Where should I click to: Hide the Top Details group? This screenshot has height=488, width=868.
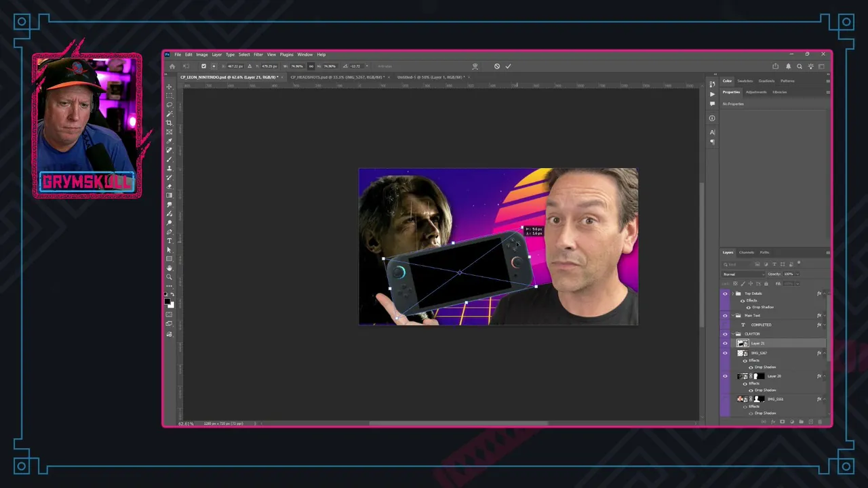[726, 293]
